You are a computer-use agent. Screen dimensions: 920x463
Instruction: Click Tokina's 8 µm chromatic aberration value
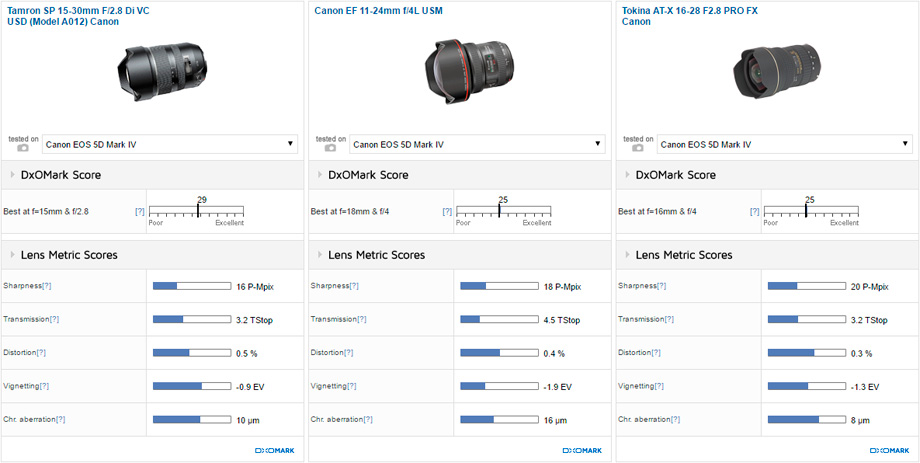pyautogui.click(x=860, y=421)
